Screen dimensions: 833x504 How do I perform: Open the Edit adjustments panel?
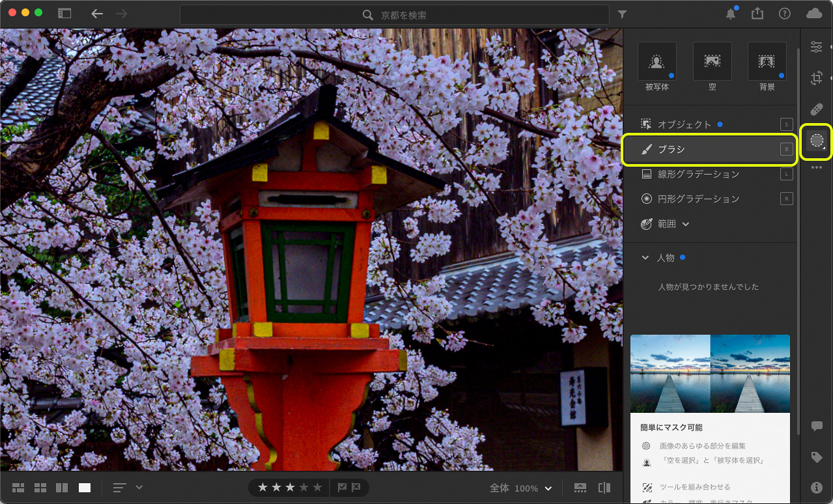tap(816, 47)
